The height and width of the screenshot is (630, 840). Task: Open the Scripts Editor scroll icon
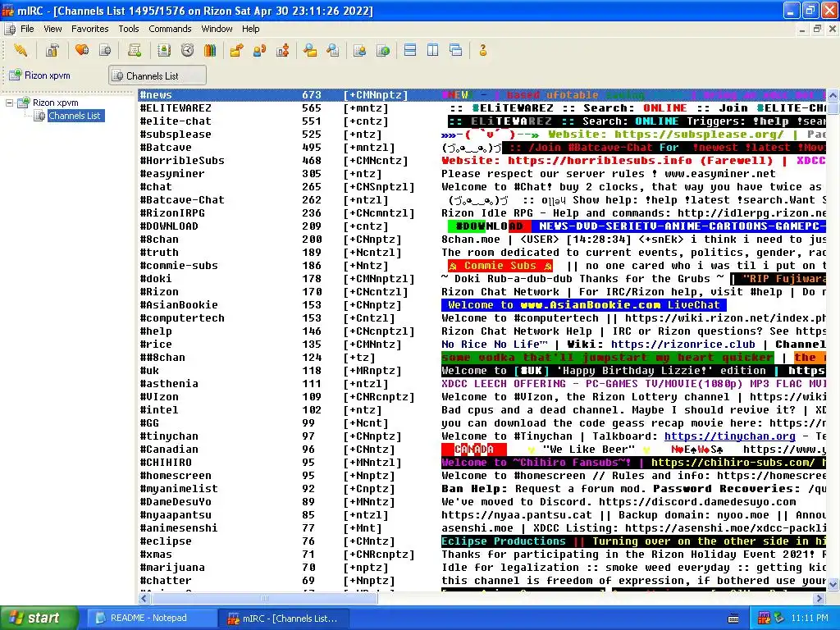(135, 50)
